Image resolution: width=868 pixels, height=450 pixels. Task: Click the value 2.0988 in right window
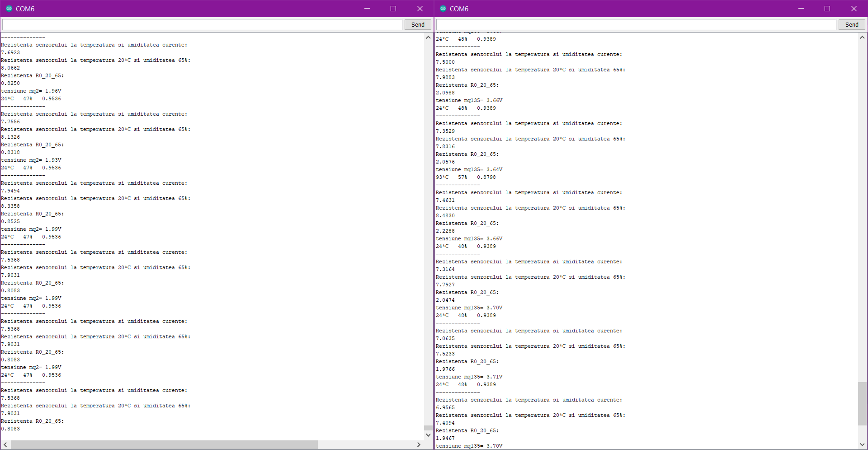coord(445,93)
